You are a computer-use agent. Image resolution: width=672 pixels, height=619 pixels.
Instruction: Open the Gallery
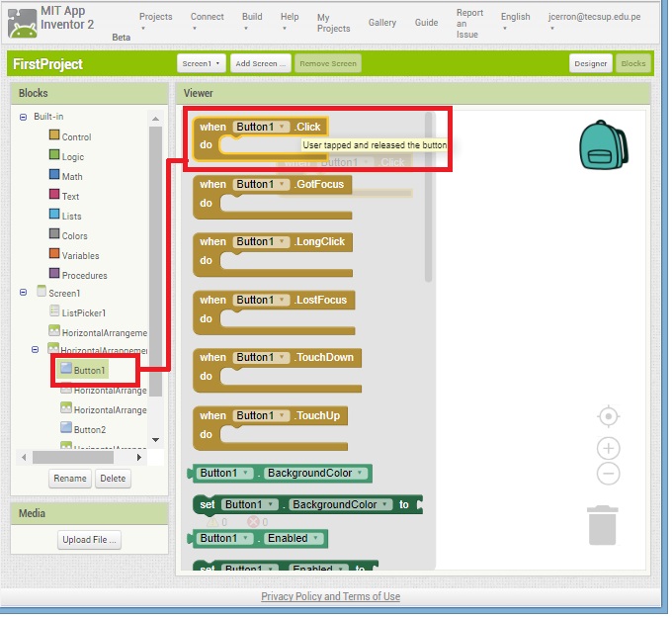coord(381,23)
